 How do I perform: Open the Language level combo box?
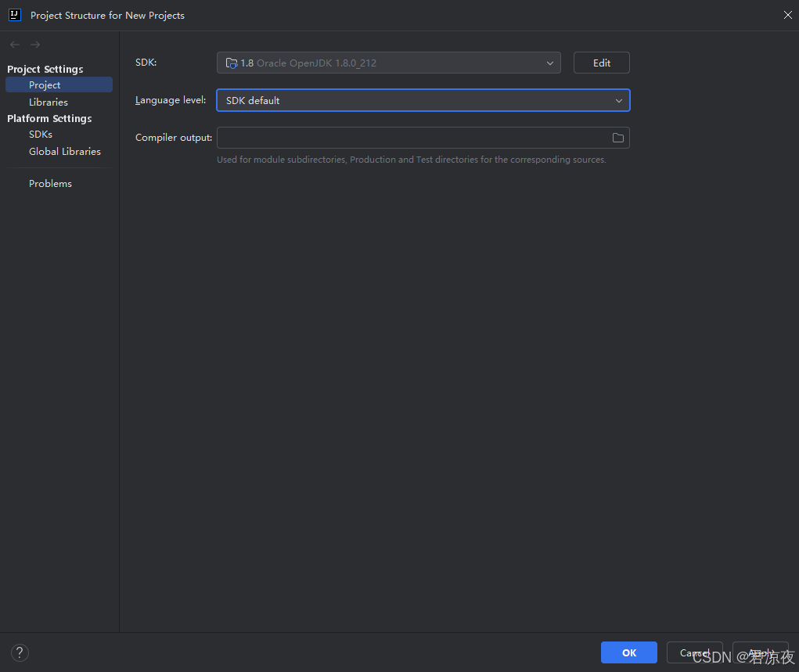pos(423,100)
